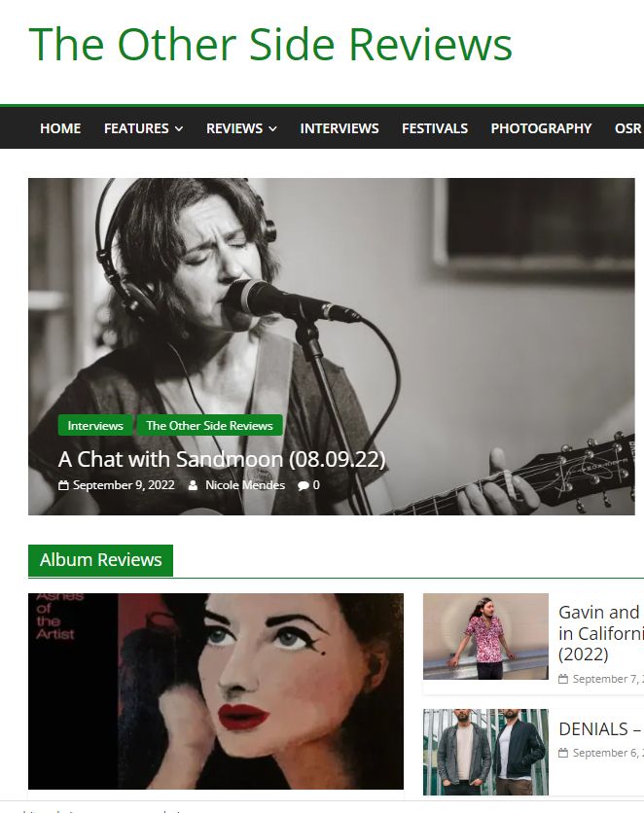Click the calendar icon next to September 7
644x813 pixels.
tap(563, 679)
